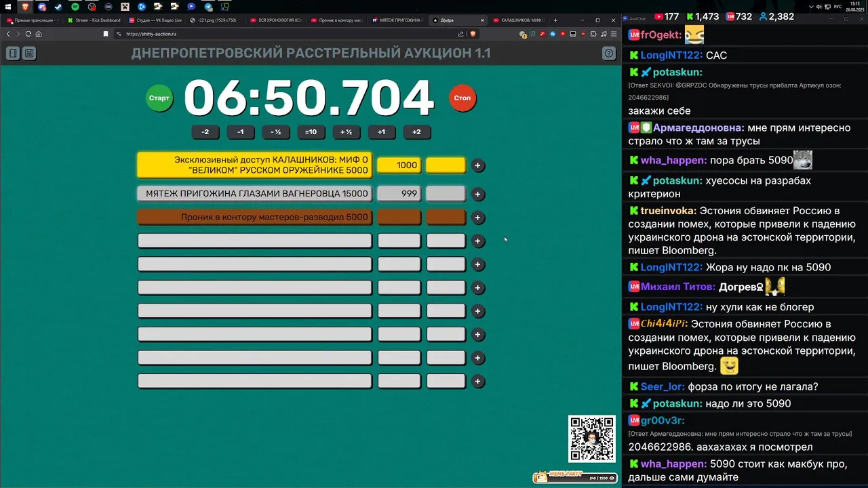Click plus button on Проник в контору row
This screenshot has width=868, height=488.
pyautogui.click(x=478, y=218)
